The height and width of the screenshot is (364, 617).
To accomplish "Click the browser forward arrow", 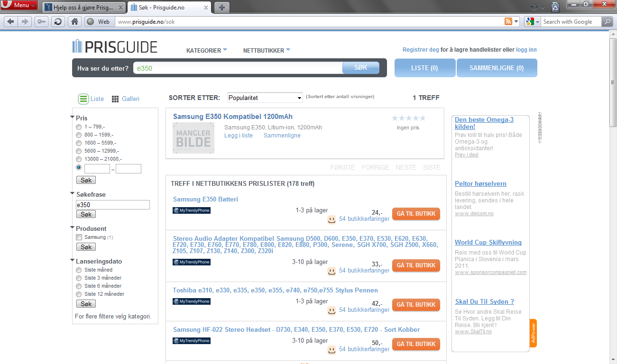I will tap(25, 21).
